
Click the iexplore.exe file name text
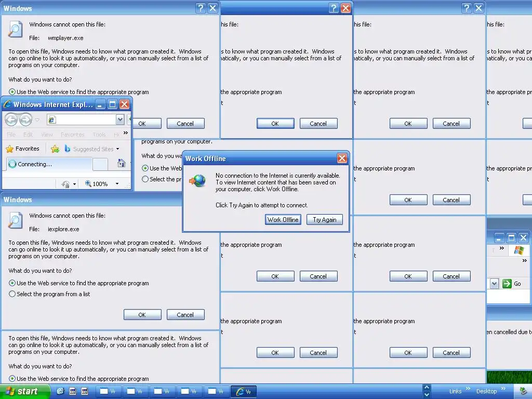click(x=63, y=229)
